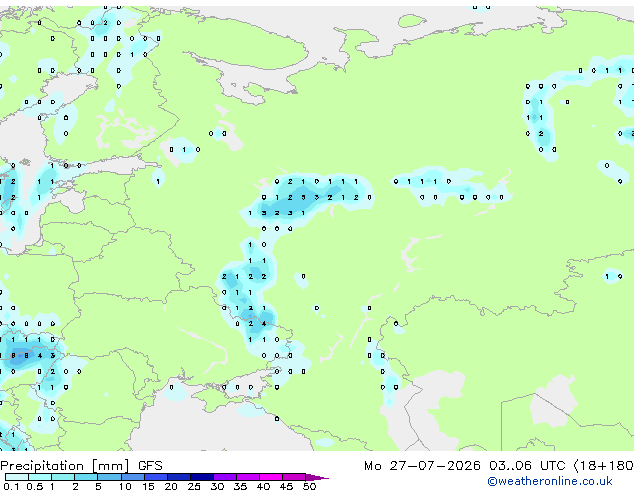Select the 40–45 mm magenta legend swatch

point(271,477)
